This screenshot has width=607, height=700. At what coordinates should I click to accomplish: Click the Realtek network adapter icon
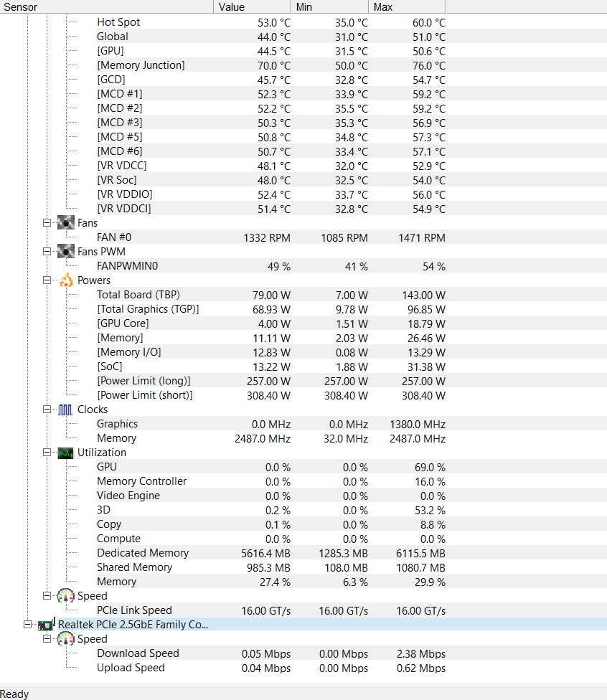point(46,624)
